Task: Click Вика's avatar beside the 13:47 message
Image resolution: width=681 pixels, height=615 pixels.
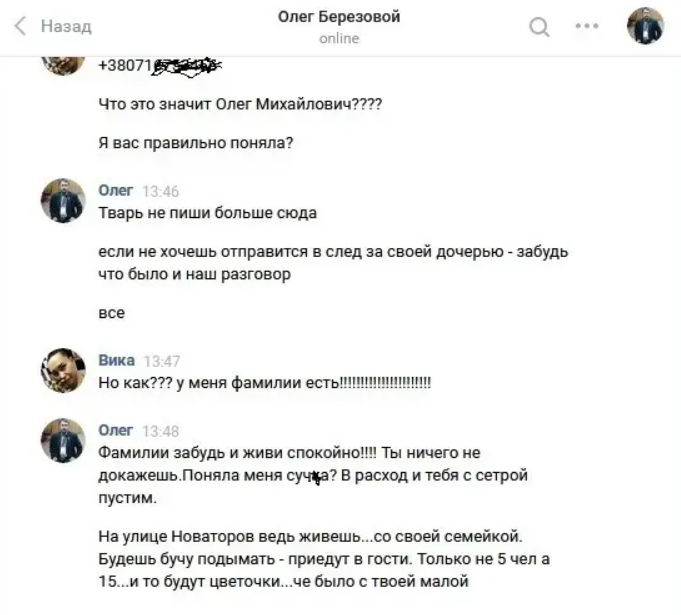Action: pyautogui.click(x=63, y=370)
